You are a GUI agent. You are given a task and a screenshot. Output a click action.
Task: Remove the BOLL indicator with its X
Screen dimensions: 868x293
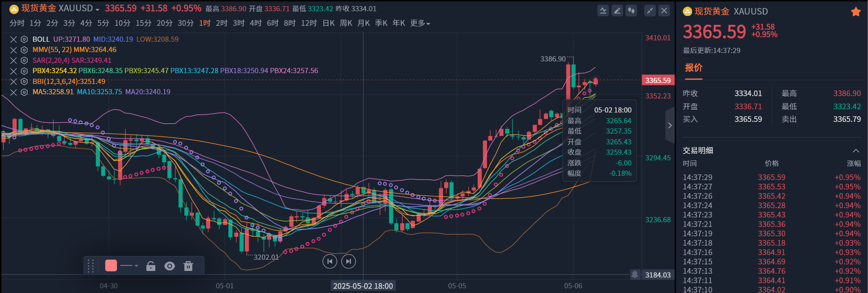tap(14, 39)
